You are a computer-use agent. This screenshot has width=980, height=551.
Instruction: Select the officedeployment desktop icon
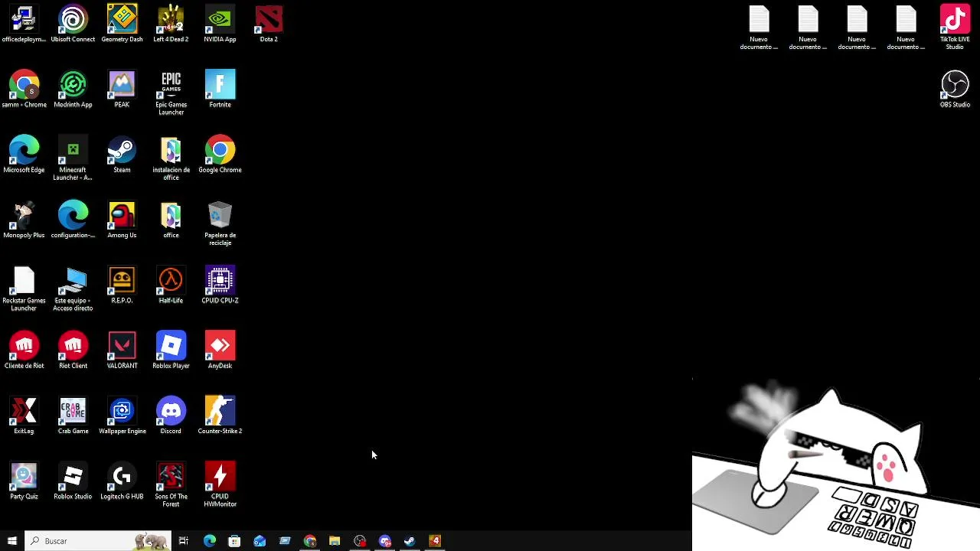(x=24, y=24)
